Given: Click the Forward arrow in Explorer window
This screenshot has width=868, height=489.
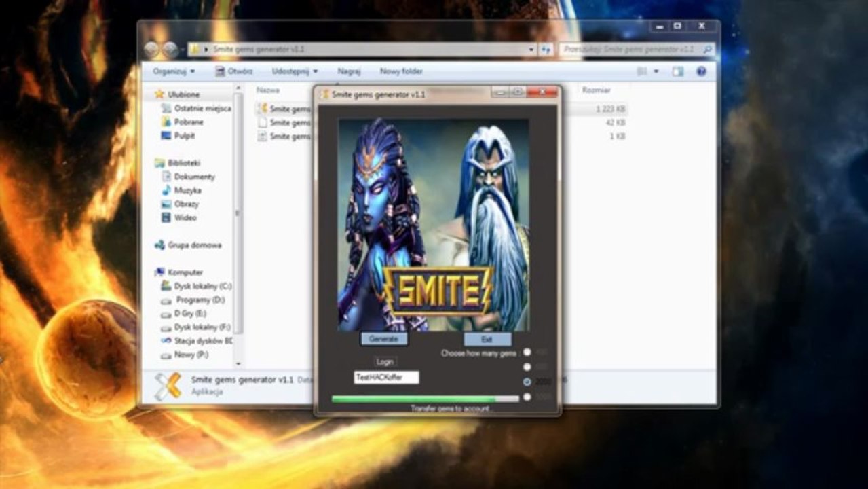Looking at the screenshot, I should (170, 50).
